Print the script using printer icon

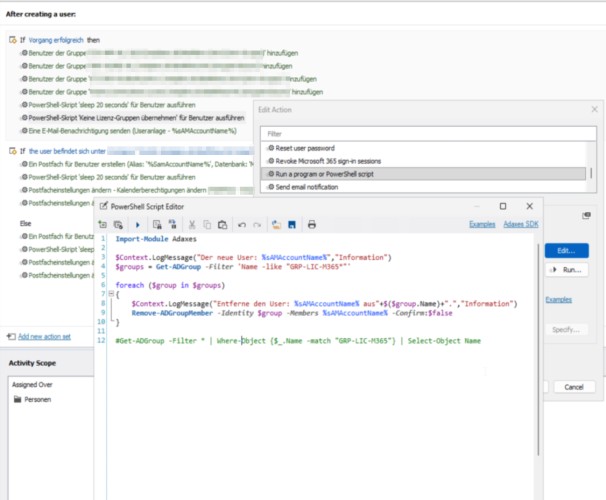click(312, 224)
